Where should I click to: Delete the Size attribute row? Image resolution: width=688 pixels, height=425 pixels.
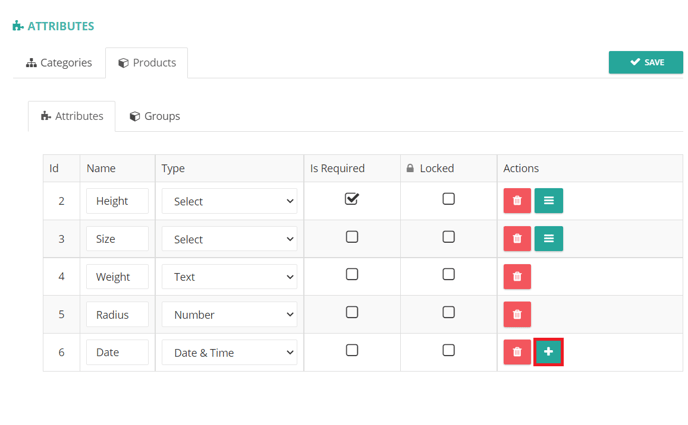tap(517, 239)
